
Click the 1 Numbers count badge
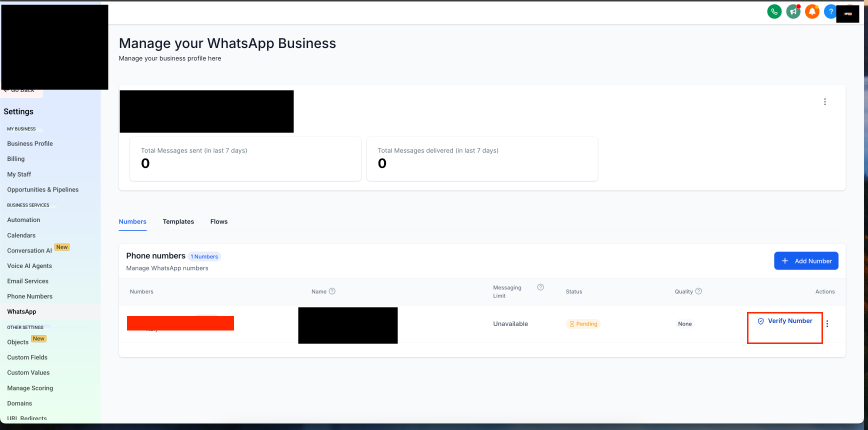tap(204, 257)
